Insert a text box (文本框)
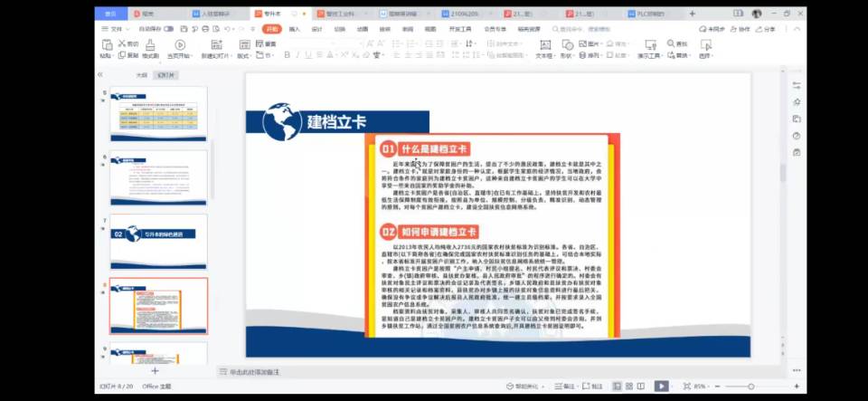 pos(543,50)
